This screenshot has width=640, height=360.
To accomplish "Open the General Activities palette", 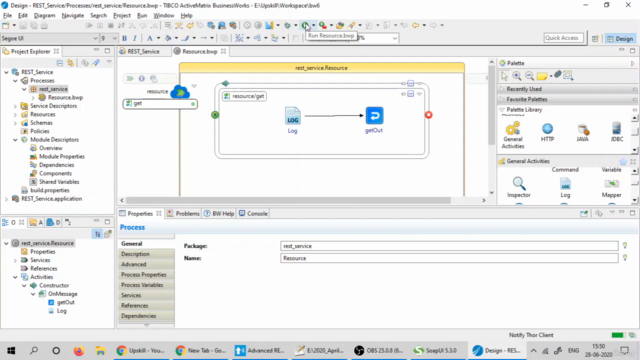I will click(513, 136).
